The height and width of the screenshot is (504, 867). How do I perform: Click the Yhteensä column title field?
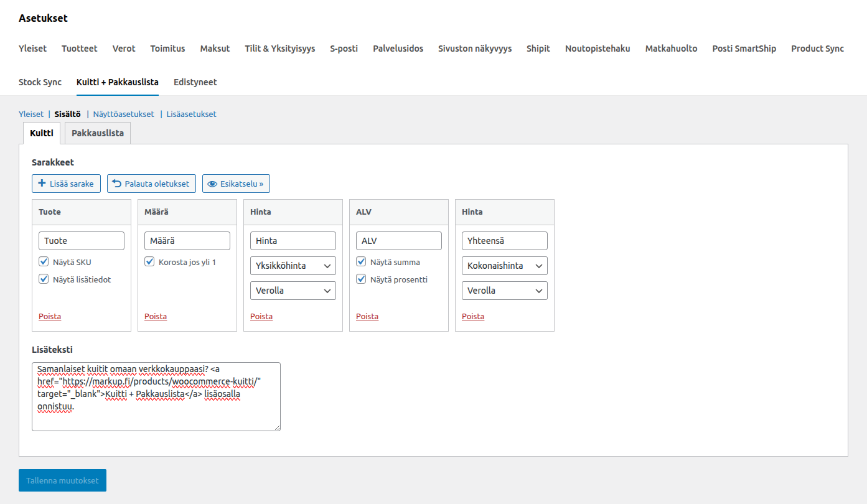(x=504, y=241)
